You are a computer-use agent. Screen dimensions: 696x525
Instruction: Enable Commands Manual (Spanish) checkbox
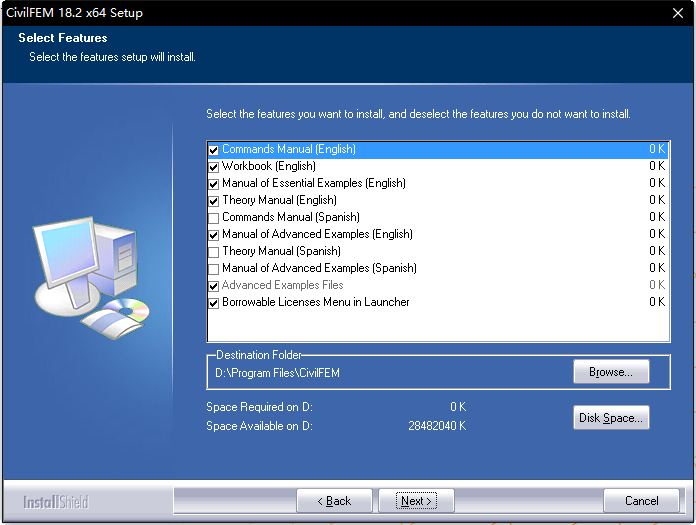(x=214, y=218)
